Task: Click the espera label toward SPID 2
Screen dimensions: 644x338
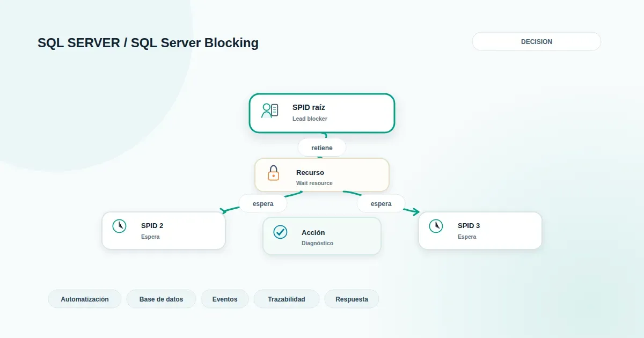Action: (263, 203)
